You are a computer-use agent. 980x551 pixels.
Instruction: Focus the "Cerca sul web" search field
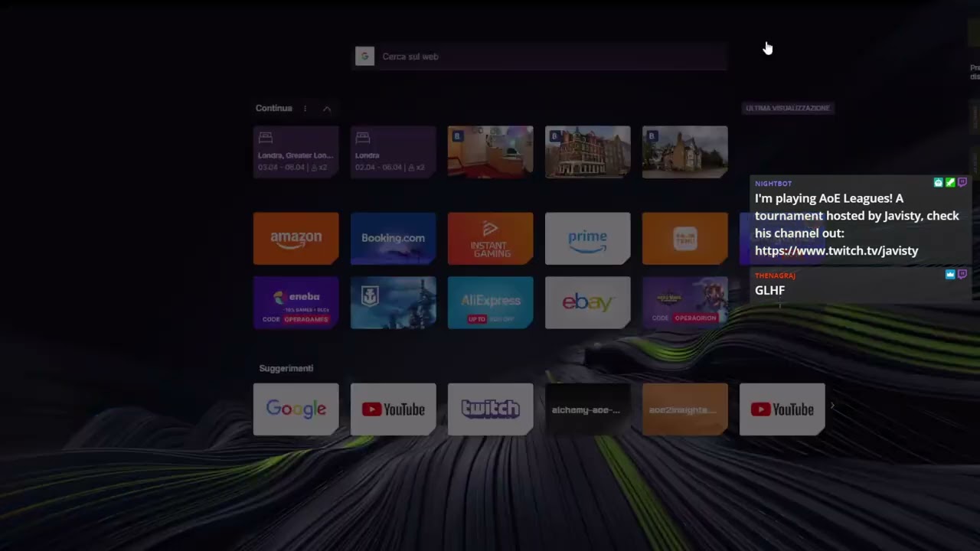pos(540,57)
